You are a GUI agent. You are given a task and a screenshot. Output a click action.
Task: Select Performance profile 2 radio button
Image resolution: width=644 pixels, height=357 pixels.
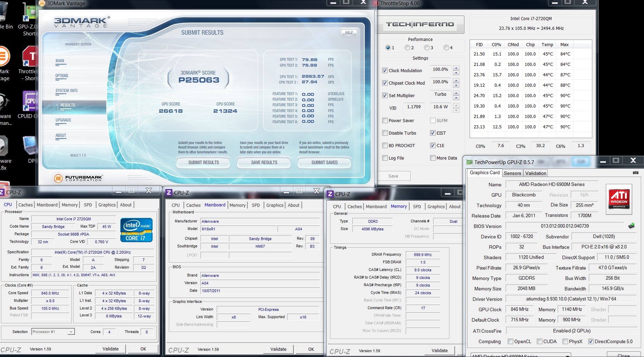pyautogui.click(x=407, y=48)
